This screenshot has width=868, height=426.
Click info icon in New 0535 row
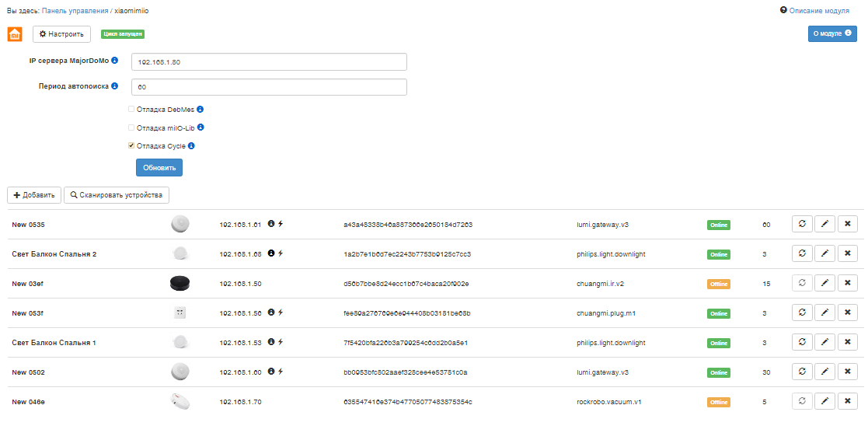tap(271, 223)
